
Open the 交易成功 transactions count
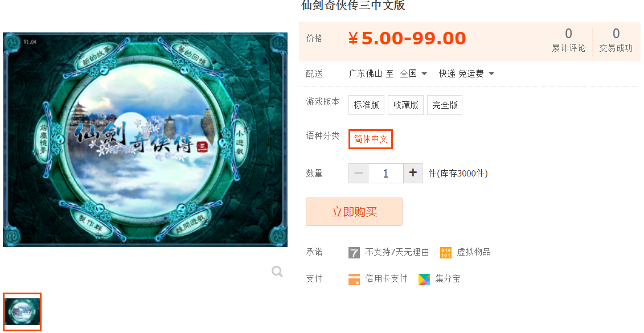tap(616, 40)
